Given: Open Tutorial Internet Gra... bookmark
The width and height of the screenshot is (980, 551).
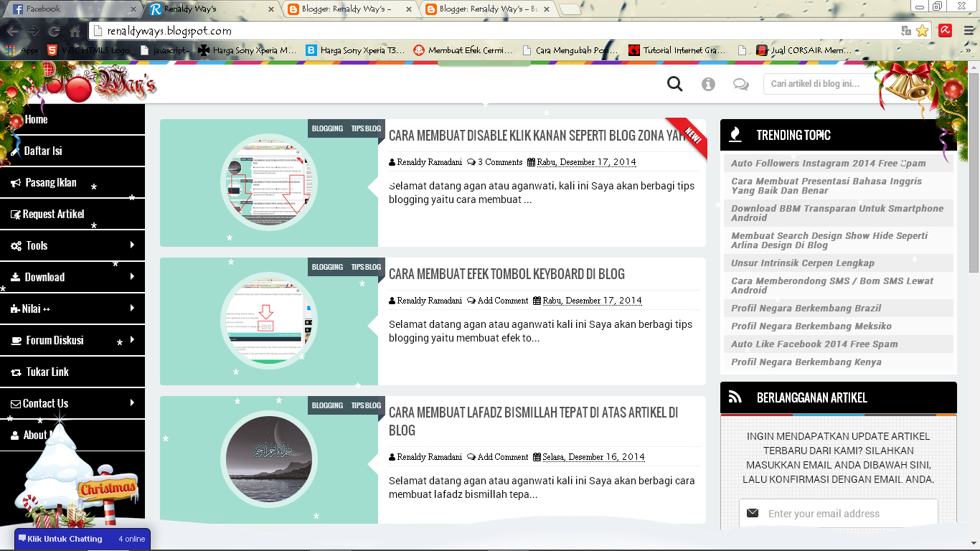Looking at the screenshot, I should click(677, 50).
